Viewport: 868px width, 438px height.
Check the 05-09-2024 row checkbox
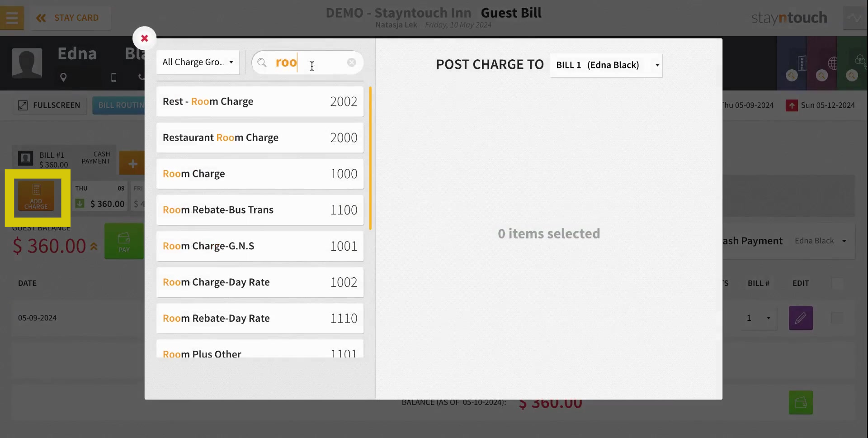837,318
